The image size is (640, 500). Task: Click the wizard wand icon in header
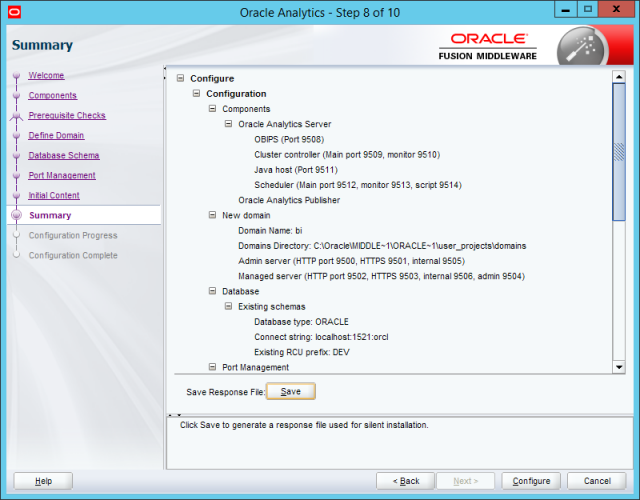tap(581, 47)
